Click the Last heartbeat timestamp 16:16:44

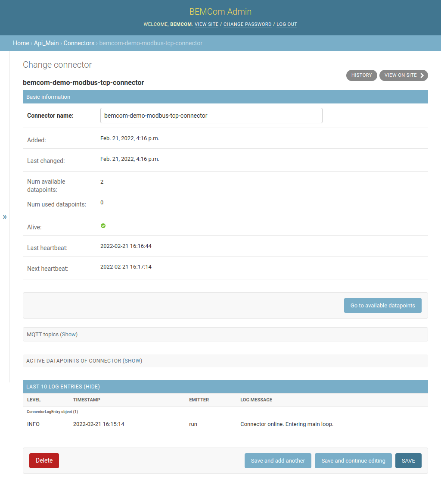(126, 246)
